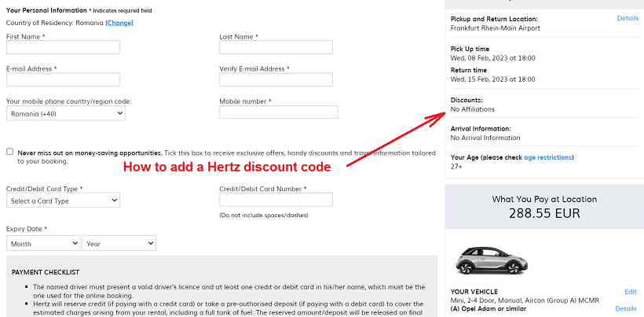Click Edit link for your vehicle
This screenshot has height=317, width=644.
[631, 292]
